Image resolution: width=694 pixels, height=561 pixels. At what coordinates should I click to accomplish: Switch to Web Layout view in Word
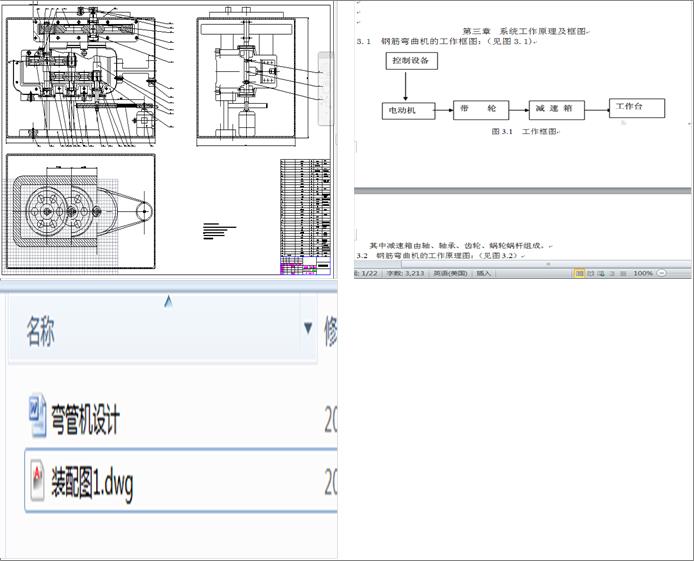[601, 273]
